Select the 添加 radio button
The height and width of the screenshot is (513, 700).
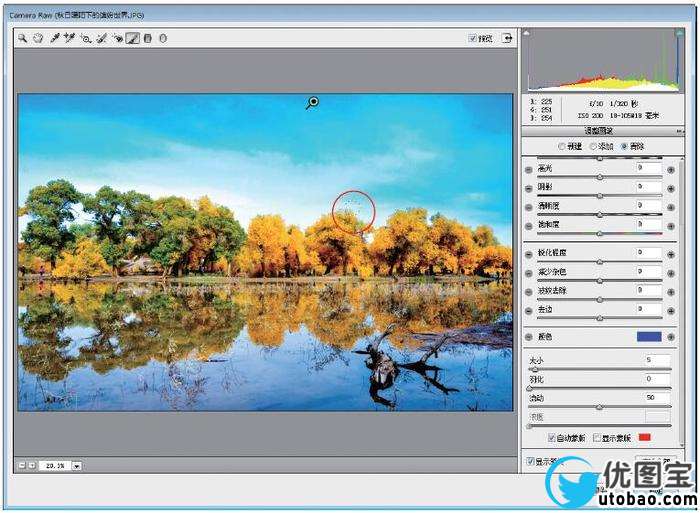coord(593,146)
